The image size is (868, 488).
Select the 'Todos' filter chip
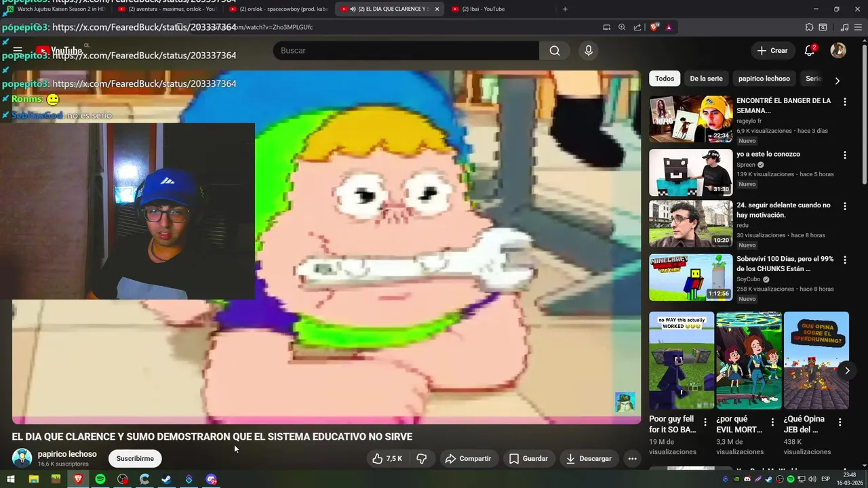coord(665,79)
